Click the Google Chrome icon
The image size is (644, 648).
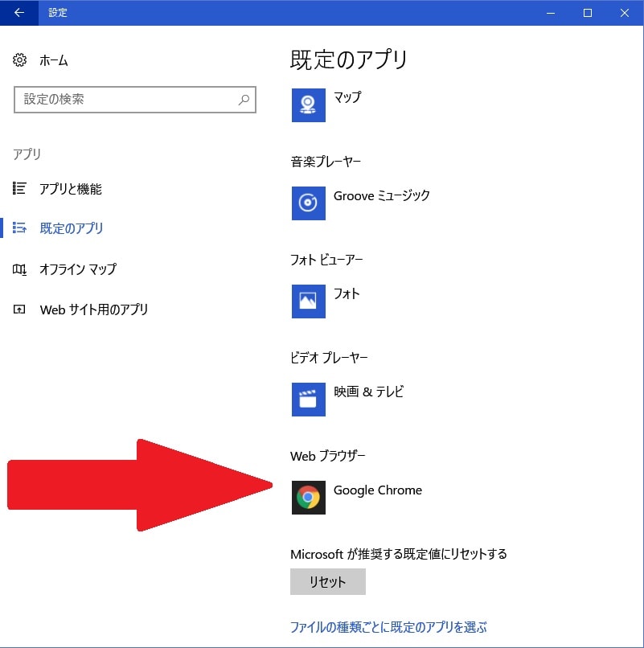click(309, 498)
